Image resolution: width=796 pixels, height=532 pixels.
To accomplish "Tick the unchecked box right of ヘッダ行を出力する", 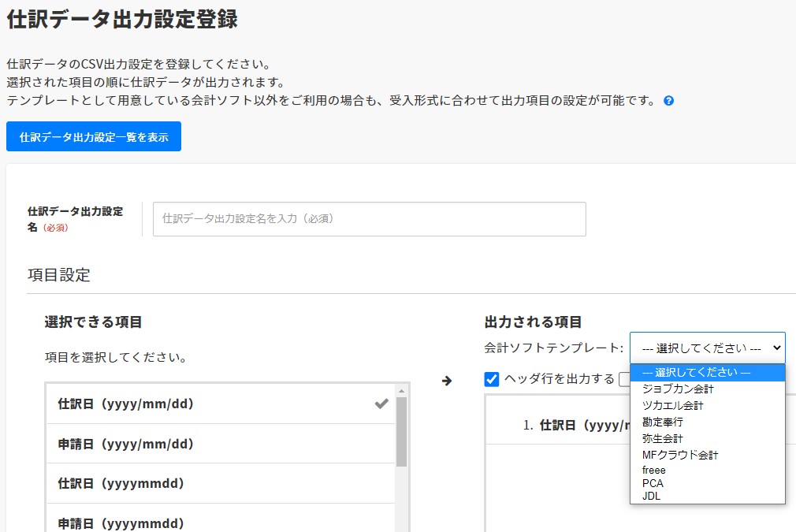I will 624,379.
